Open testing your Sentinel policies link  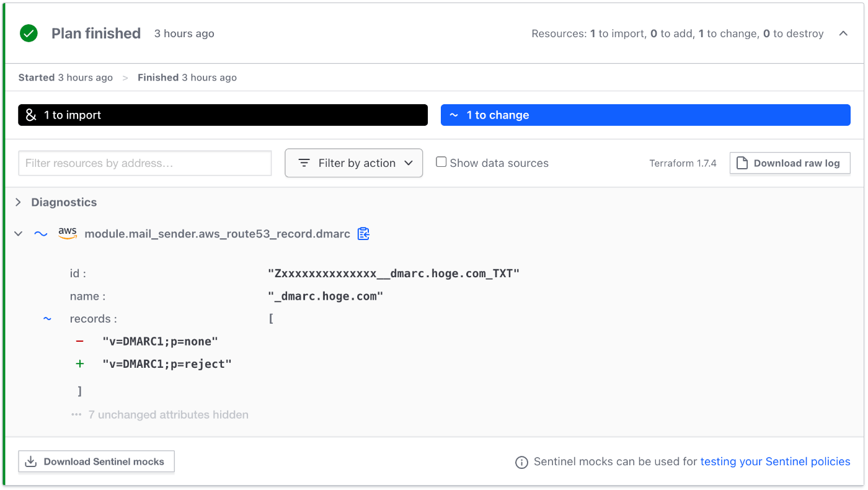pyautogui.click(x=776, y=461)
